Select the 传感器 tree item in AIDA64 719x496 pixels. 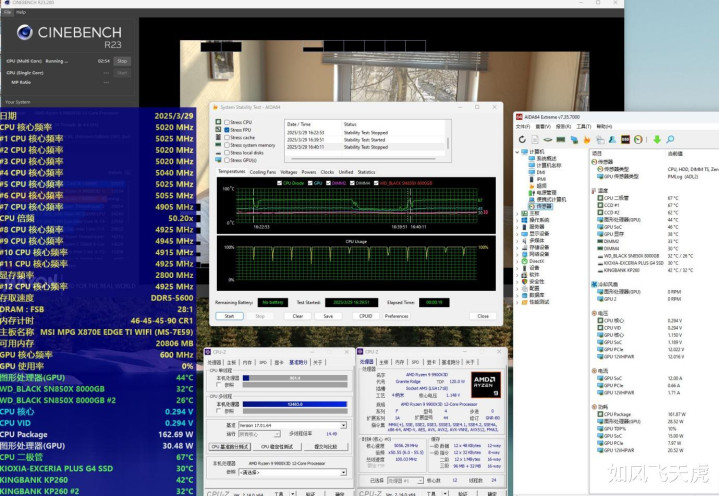coord(540,206)
